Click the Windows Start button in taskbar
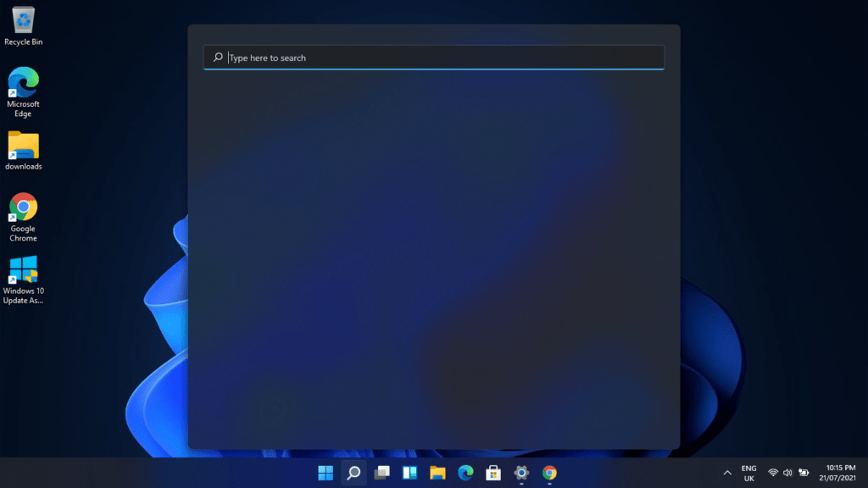868x488 pixels. click(x=325, y=473)
